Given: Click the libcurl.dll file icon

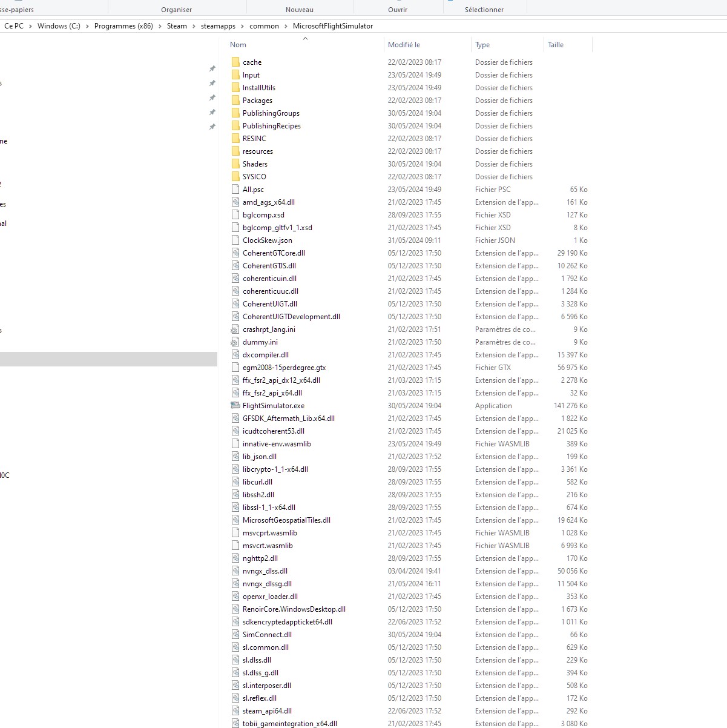Looking at the screenshot, I should (235, 481).
